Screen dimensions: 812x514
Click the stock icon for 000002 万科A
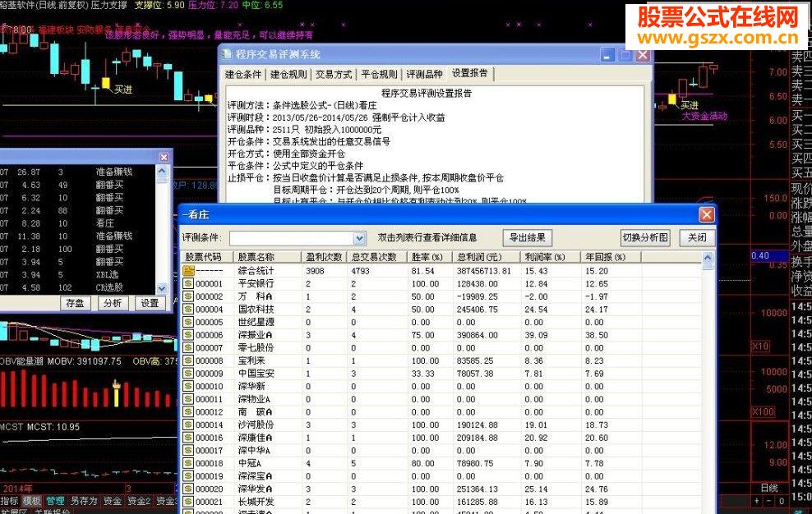click(x=188, y=296)
